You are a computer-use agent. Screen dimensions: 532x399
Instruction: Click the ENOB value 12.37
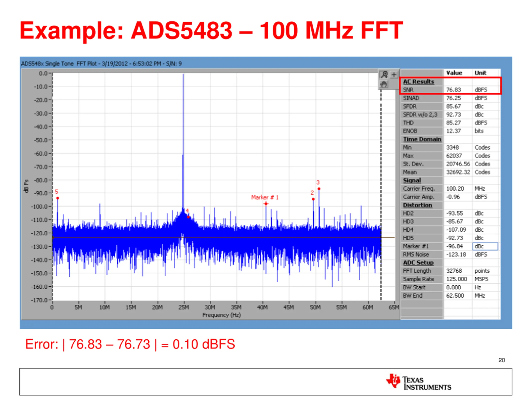coord(453,131)
